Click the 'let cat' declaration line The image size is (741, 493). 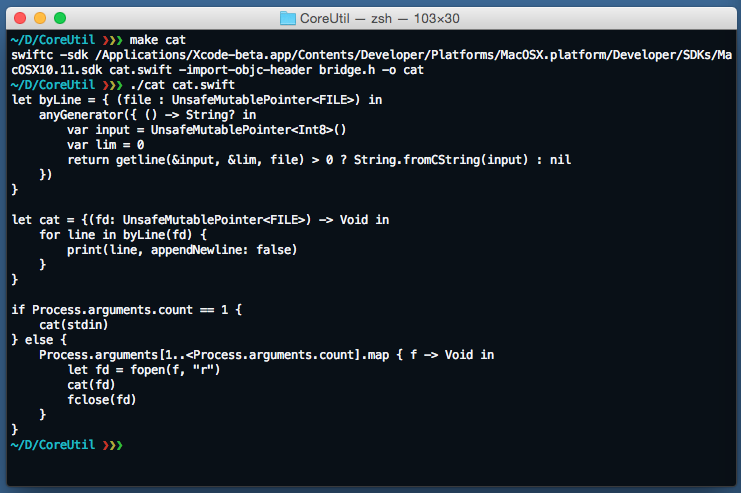click(x=200, y=220)
